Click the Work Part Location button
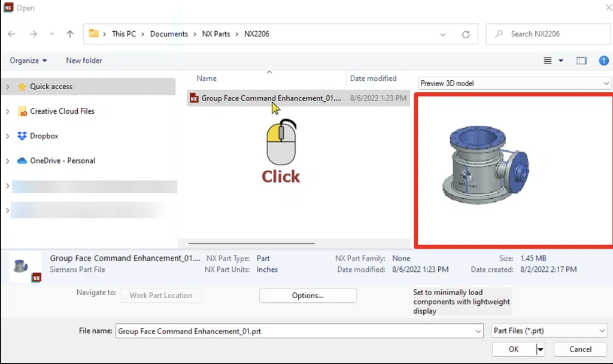613x364 pixels. (x=160, y=296)
